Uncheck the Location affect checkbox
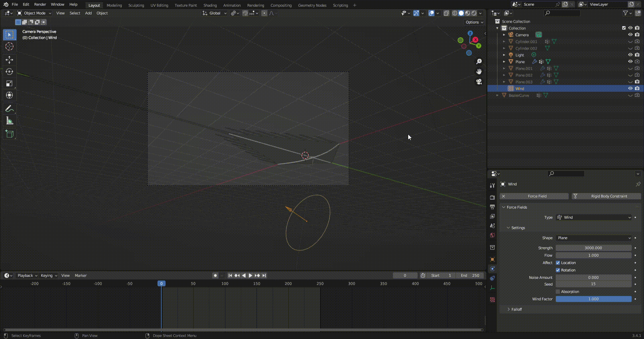The image size is (644, 339). tap(558, 263)
